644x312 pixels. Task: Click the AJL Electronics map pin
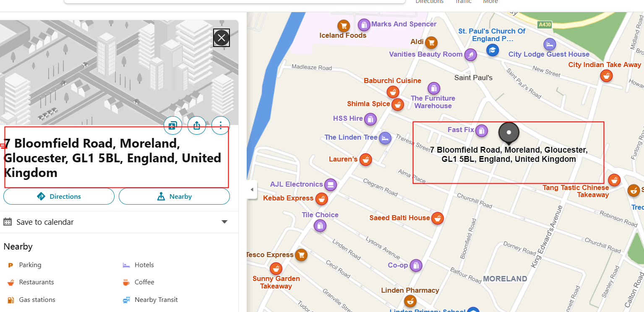[331, 185]
